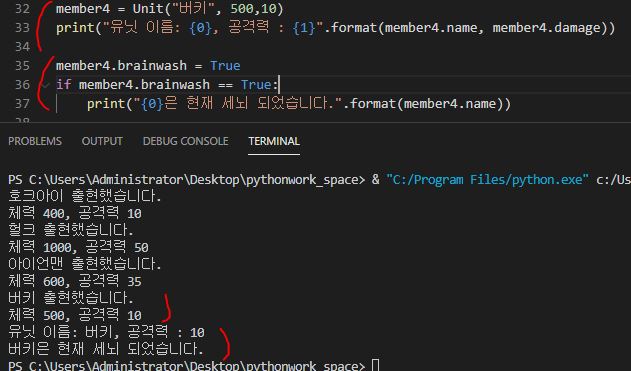Select the TERMINAL panel tab

[274, 141]
